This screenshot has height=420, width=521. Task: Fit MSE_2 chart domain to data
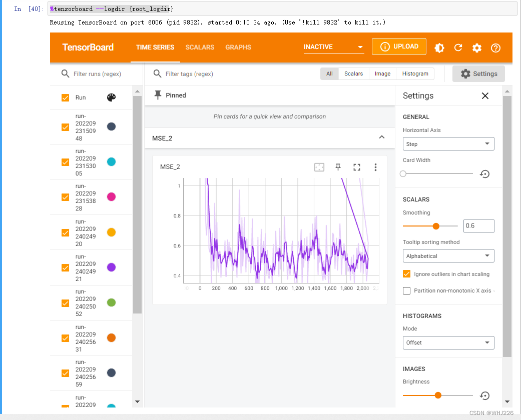pos(319,167)
